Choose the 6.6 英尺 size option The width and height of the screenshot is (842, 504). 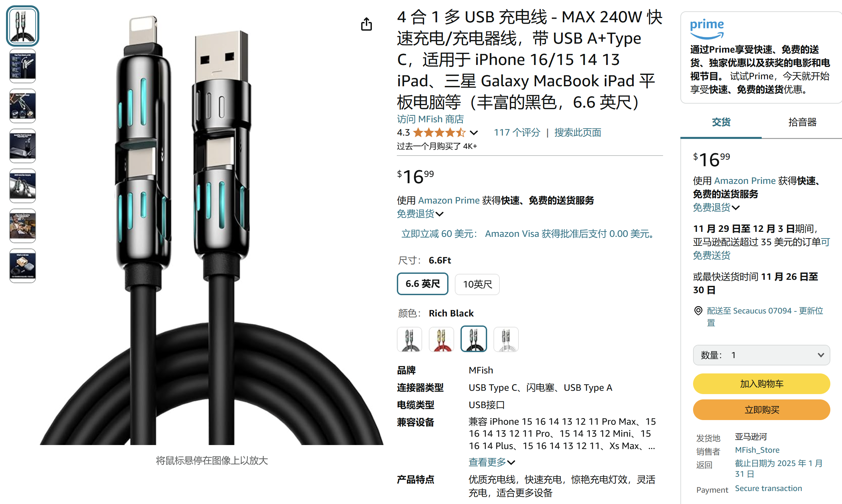click(x=422, y=284)
